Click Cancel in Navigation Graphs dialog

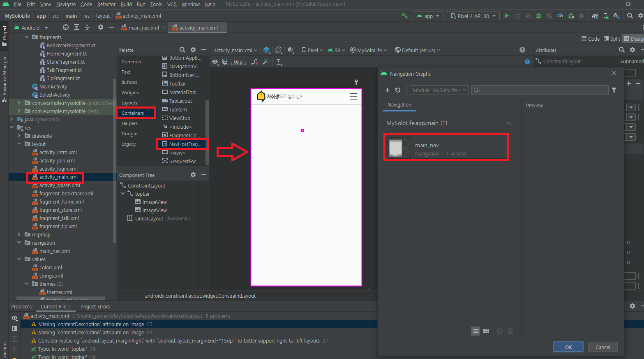click(603, 347)
